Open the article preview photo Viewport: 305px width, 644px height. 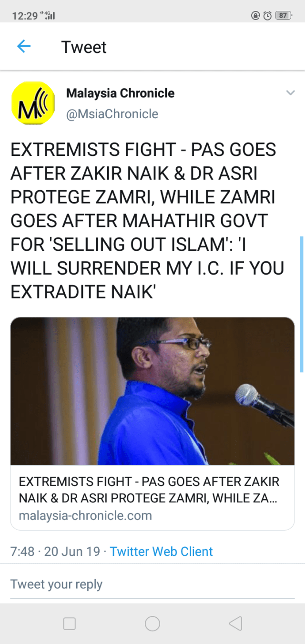(152, 391)
